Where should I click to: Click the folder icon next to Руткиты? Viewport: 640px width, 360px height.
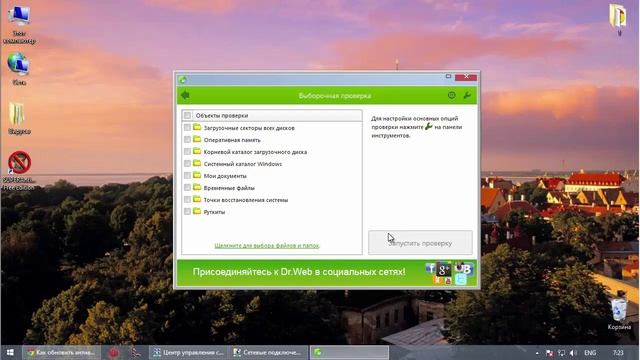click(197, 211)
